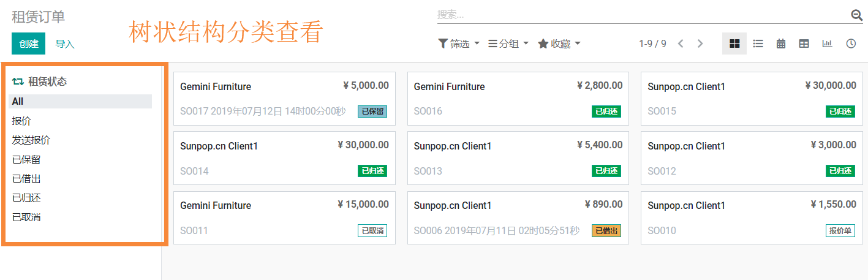Viewport: 868px width, 280px height.
Task: Switch to graph chart view icon
Action: click(828, 44)
